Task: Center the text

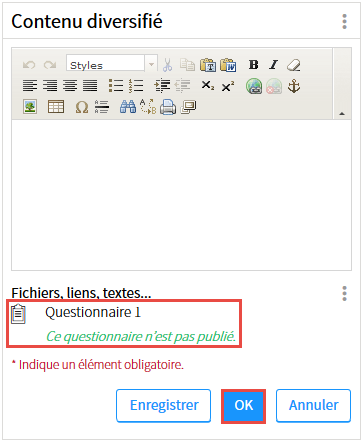Action: (70, 86)
